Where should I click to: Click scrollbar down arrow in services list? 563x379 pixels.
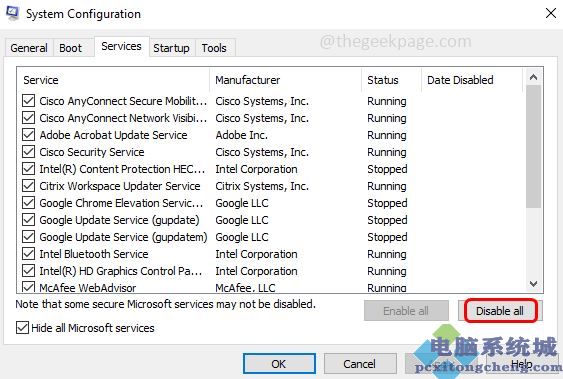(534, 284)
